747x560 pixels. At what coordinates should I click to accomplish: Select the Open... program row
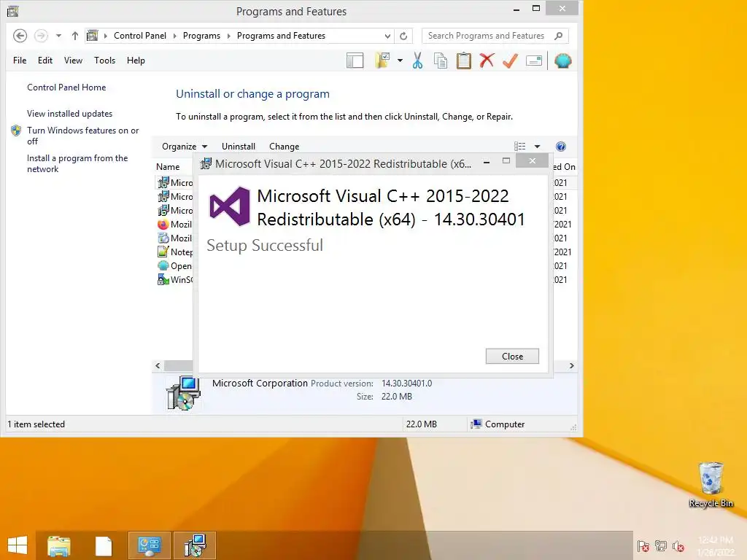[x=175, y=265]
